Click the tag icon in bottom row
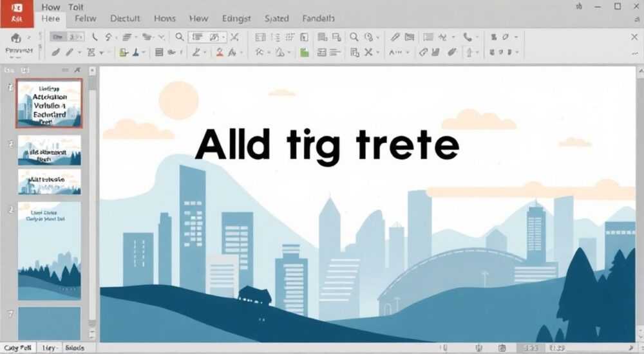644x354 pixels. [x=422, y=52]
